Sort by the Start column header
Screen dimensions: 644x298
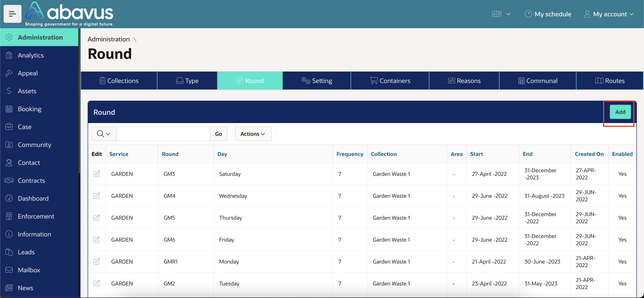(x=477, y=154)
